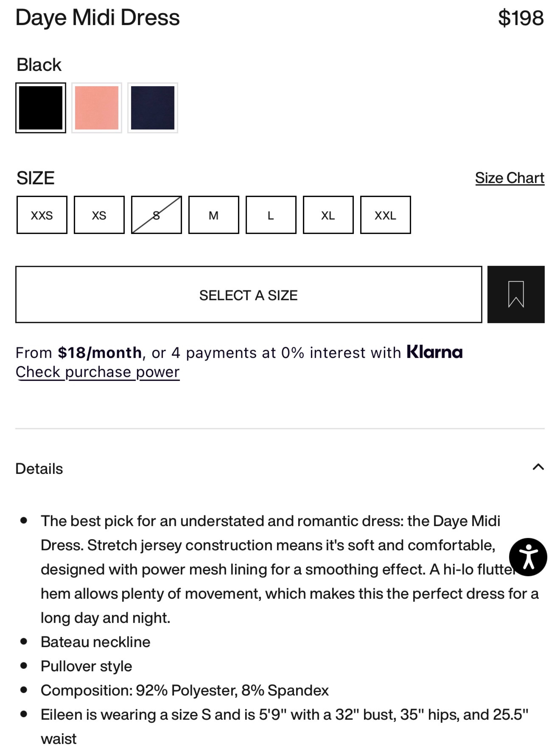560x750 pixels.
Task: Open the accessibility options icon
Action: 528,557
